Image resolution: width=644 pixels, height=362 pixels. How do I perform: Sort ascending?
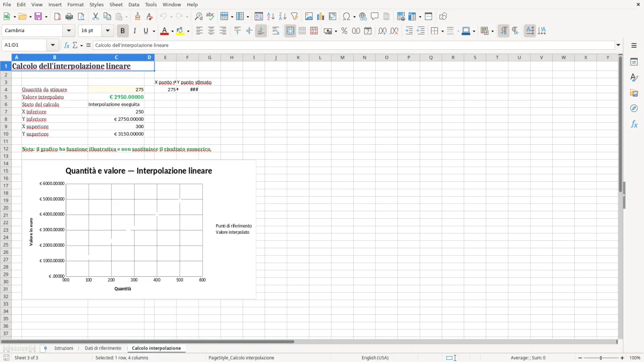tap(271, 17)
